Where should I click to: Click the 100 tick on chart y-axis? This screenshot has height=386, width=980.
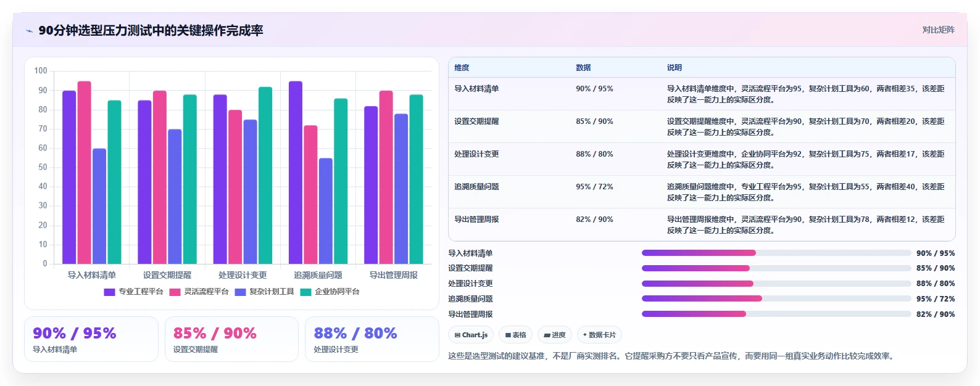pos(41,71)
